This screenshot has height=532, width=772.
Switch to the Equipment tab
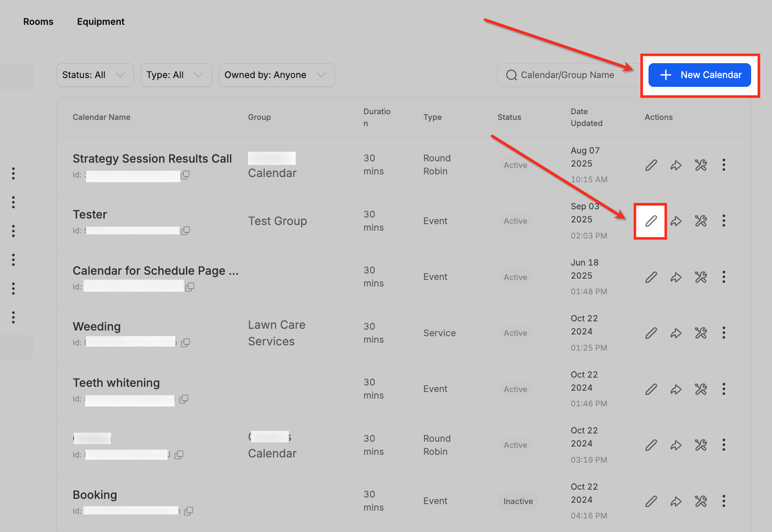[x=101, y=22]
